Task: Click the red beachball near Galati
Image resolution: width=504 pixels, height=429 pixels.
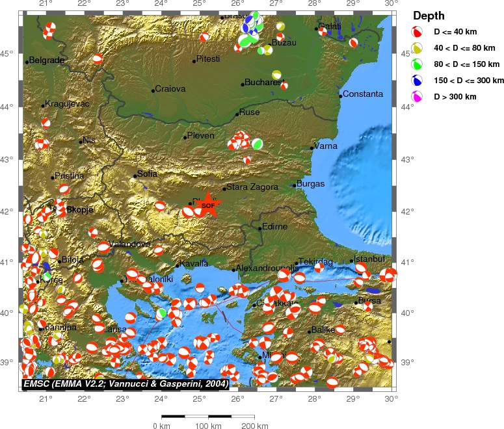Action: (323, 31)
